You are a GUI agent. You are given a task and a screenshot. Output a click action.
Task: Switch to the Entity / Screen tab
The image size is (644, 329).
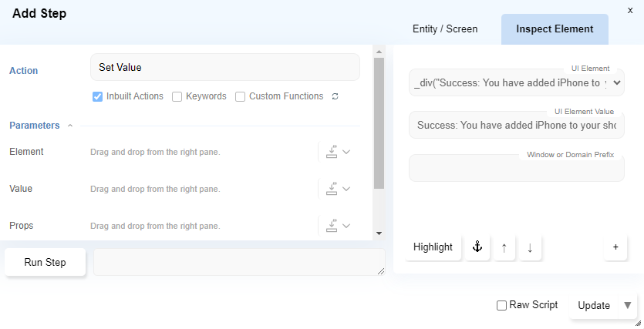(x=445, y=29)
